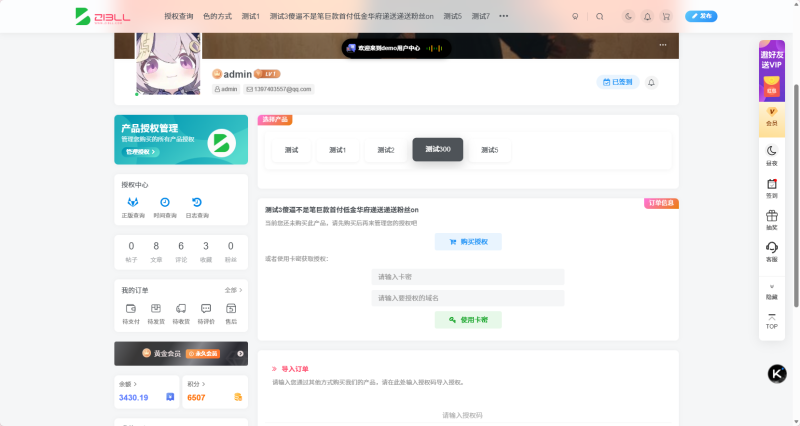Screen dimensions: 800x426
Task: Open the 测试1 navigation menu item
Action: (251, 16)
